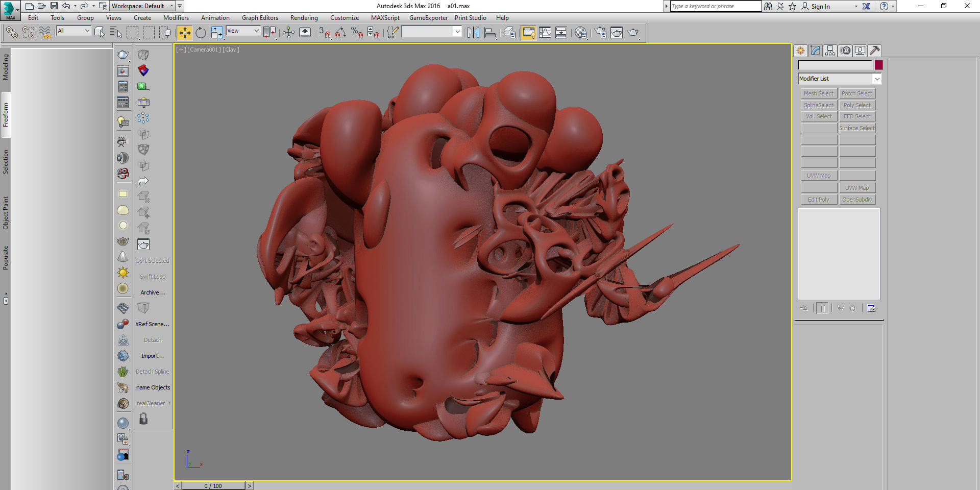Open the Curve Editor icon

[545, 33]
